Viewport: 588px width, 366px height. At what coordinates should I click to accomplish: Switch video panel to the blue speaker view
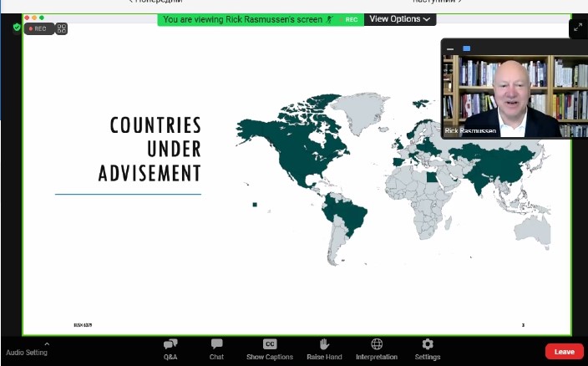[x=466, y=48]
